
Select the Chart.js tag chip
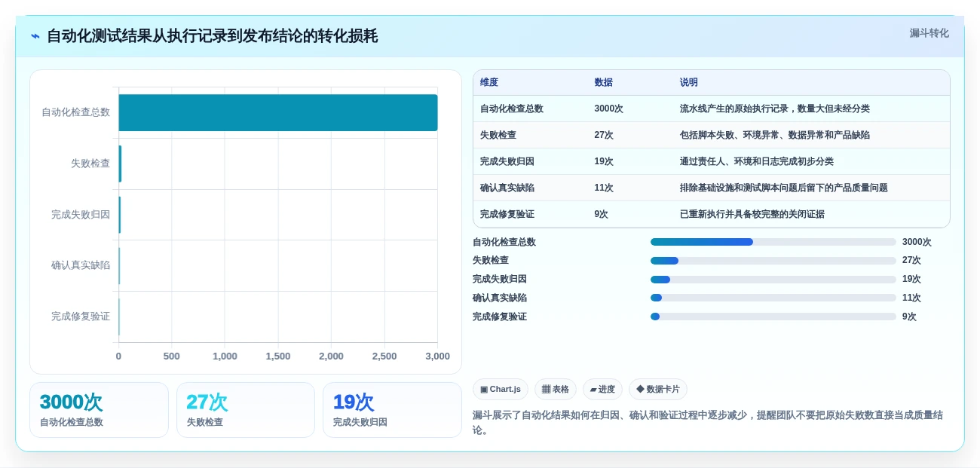click(501, 390)
